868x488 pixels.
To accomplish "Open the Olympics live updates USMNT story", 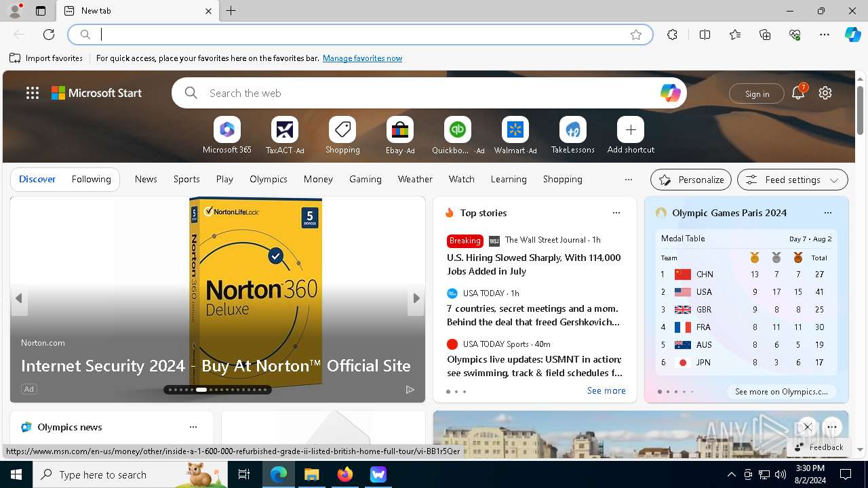I will (x=534, y=366).
